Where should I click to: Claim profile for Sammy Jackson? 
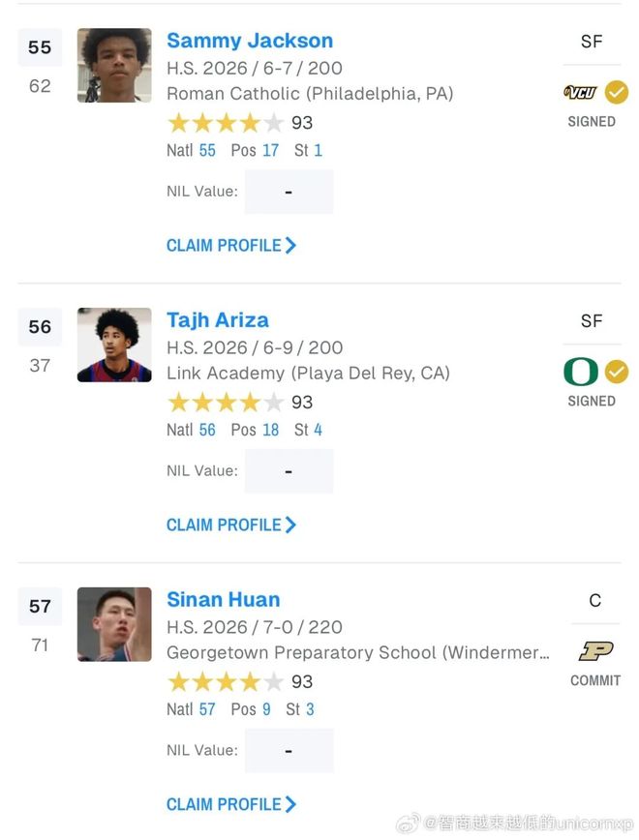[231, 246]
